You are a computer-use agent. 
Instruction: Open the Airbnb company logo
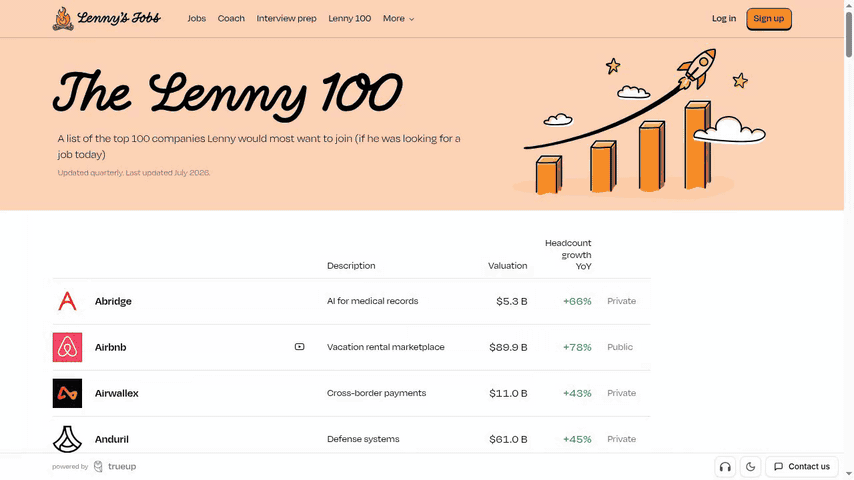pyautogui.click(x=67, y=347)
